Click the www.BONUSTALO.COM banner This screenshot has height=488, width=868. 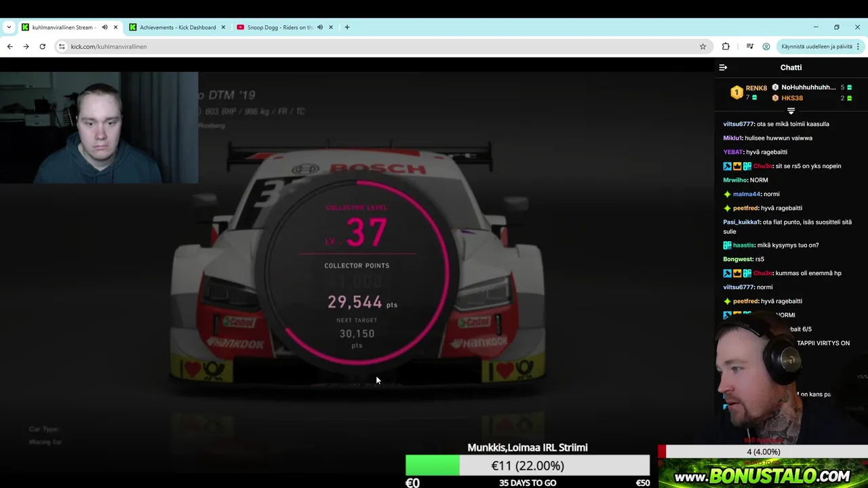coord(763,475)
